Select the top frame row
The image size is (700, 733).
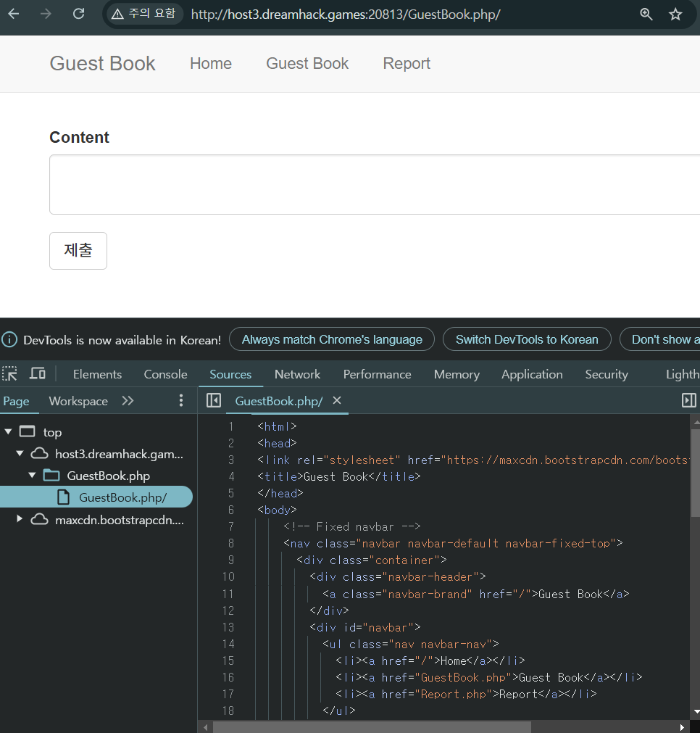pyautogui.click(x=98, y=432)
